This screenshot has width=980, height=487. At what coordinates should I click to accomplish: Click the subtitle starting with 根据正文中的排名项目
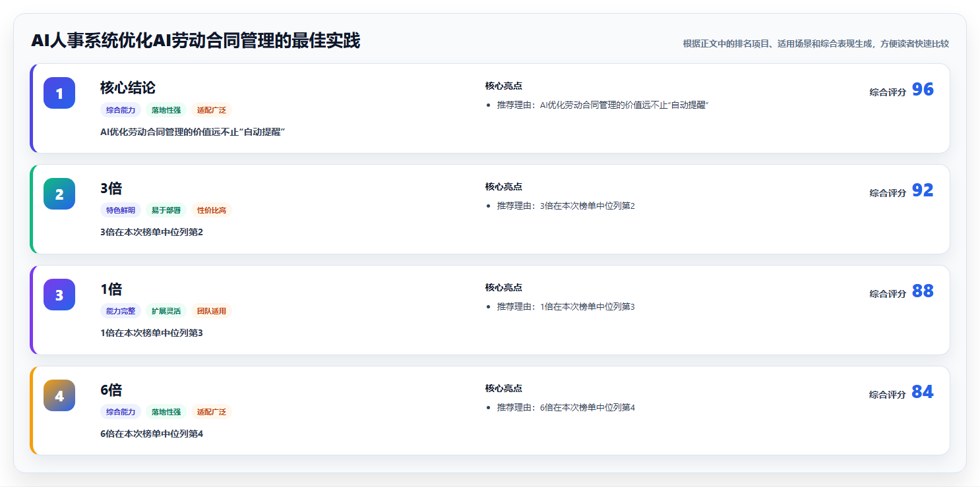[816, 43]
